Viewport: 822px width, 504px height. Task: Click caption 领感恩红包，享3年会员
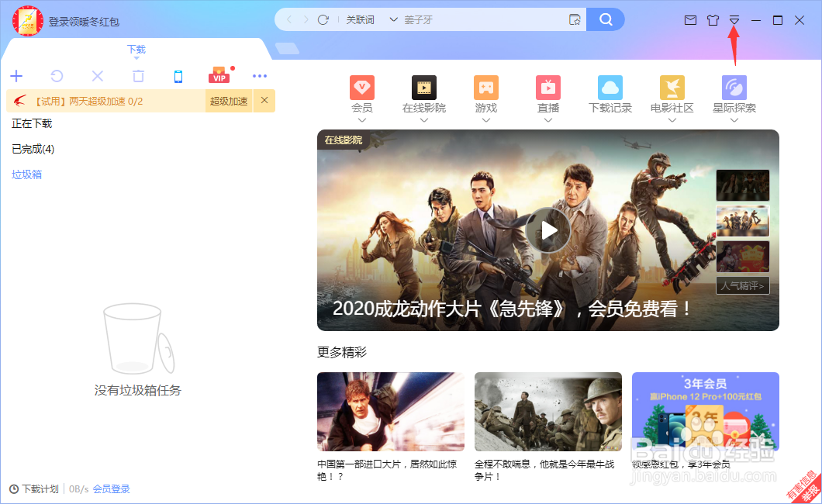coord(680,464)
